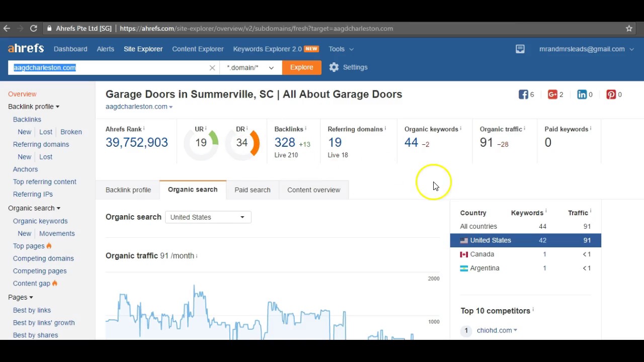Reload the page with refresh icon
This screenshot has width=644, height=362.
coord(34,29)
